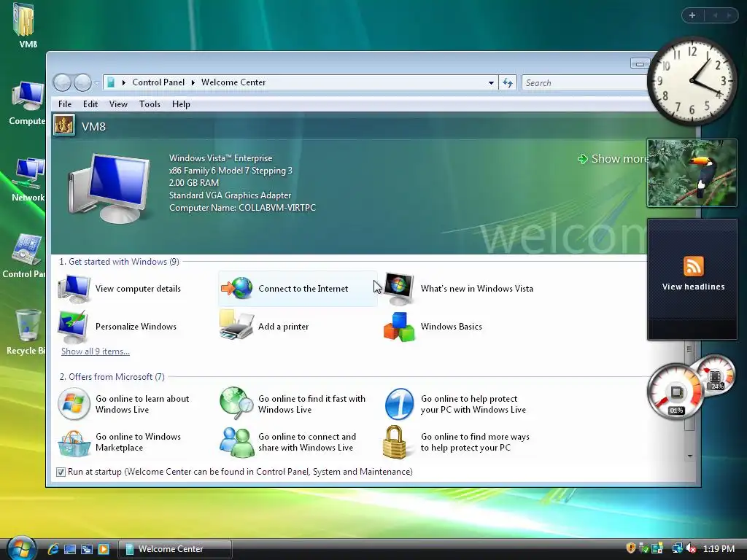Click the 1:19 PM taskbar clock
Viewport: 747px width, 560px height.
pyautogui.click(x=719, y=548)
